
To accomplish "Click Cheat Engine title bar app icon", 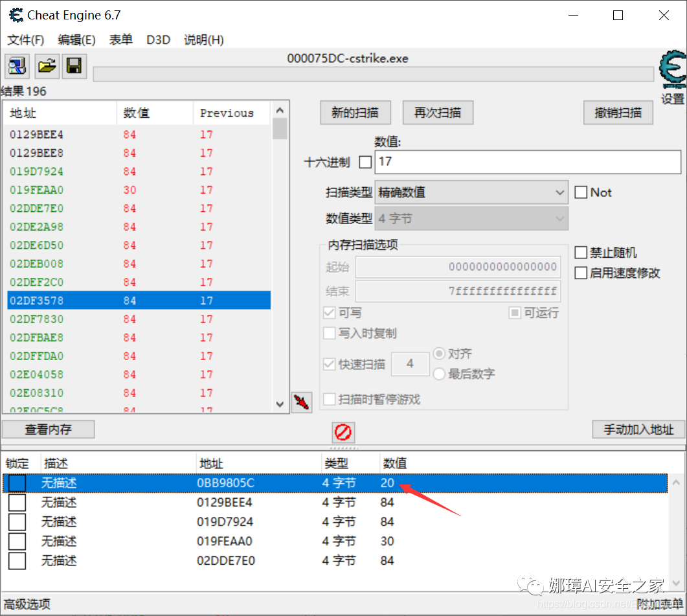I will [16, 16].
